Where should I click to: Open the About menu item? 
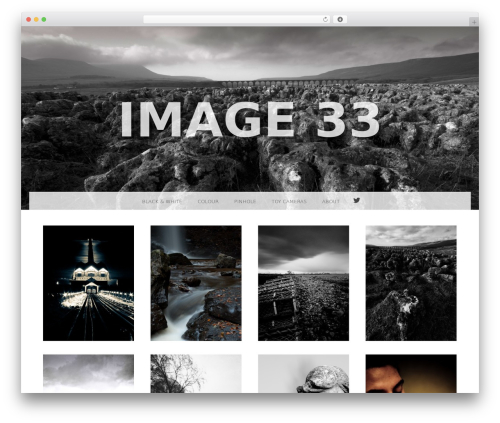click(331, 201)
